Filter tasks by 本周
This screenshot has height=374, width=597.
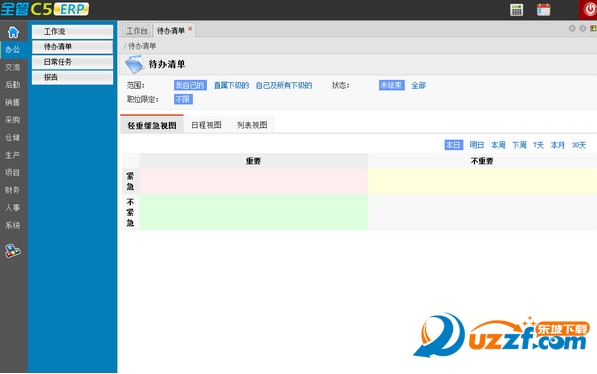pyautogui.click(x=498, y=145)
